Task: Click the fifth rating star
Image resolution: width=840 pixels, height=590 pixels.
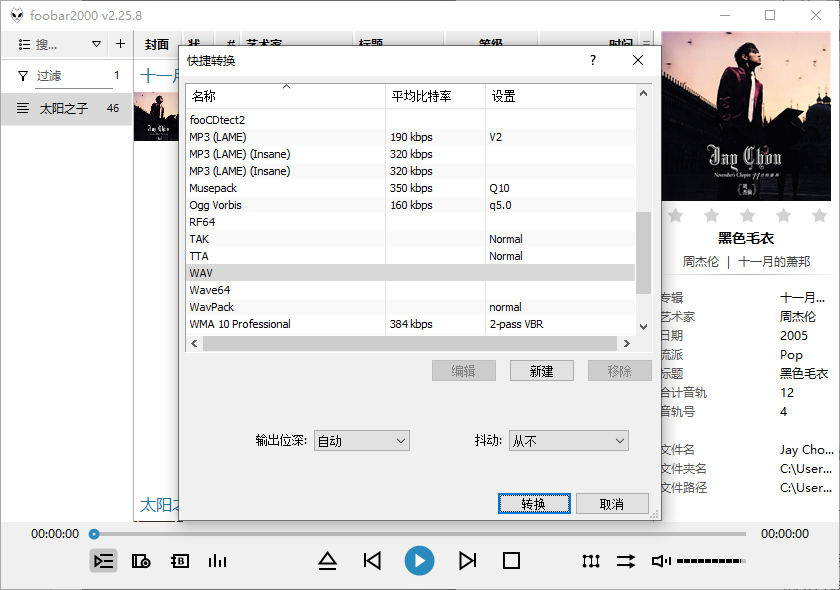Action: (819, 215)
